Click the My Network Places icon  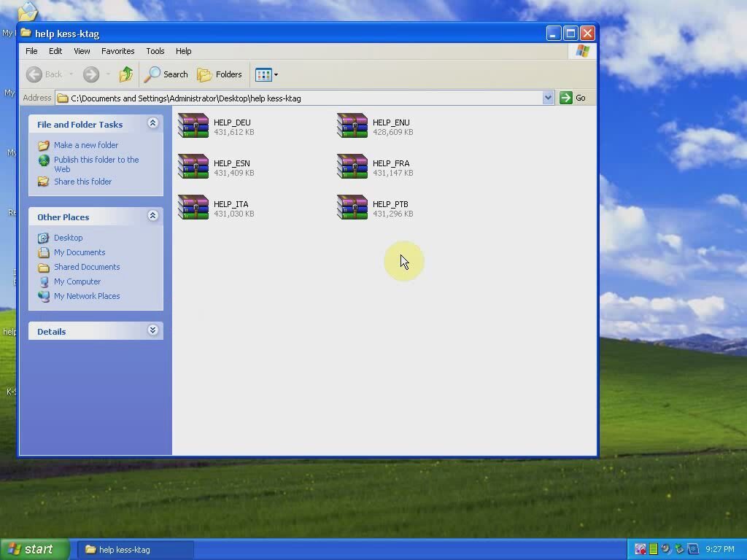coord(44,296)
